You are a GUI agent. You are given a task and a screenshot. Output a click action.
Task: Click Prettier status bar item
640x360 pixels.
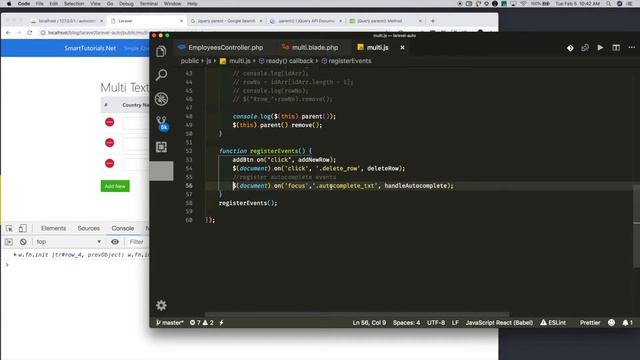tap(590, 322)
